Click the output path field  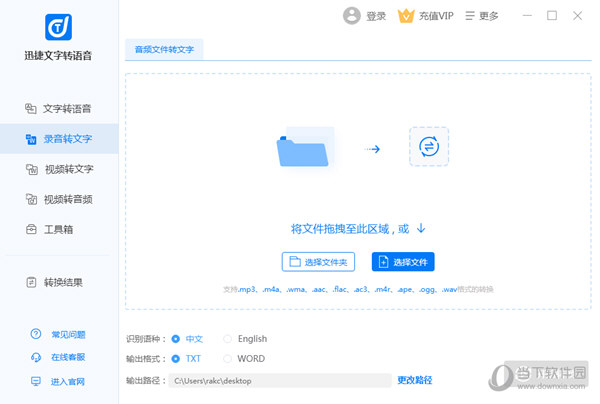point(280,381)
